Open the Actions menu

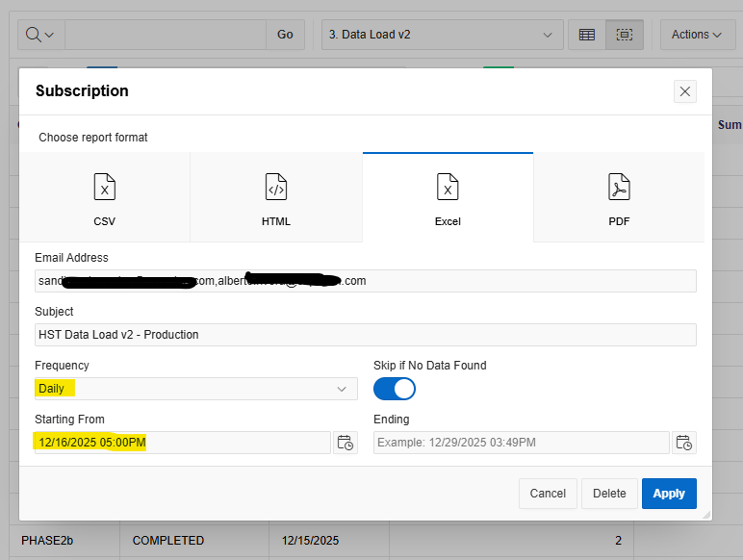tap(697, 35)
